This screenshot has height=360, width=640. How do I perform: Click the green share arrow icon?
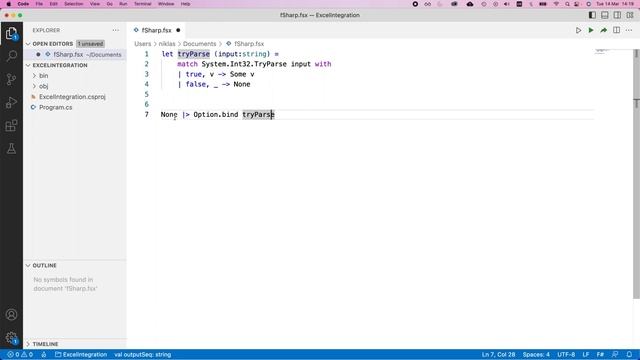pos(603,30)
